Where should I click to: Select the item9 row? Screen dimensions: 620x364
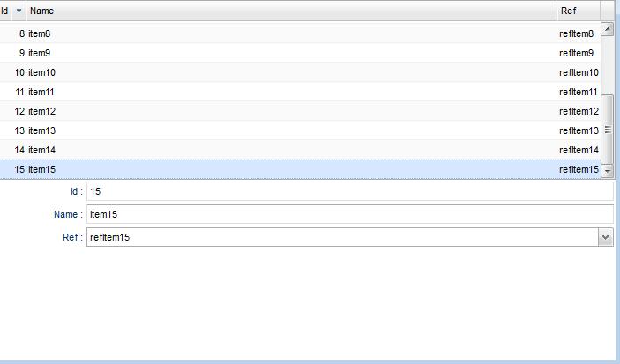[x=300, y=53]
